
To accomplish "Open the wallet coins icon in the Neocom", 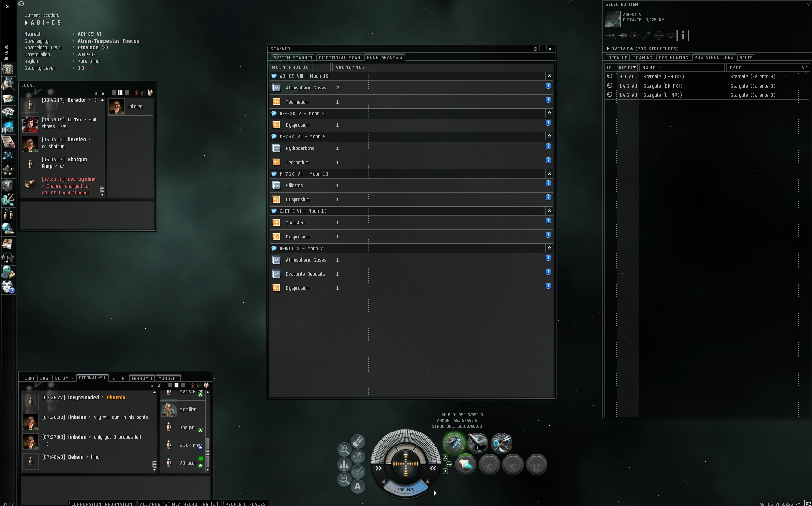I will (x=8, y=199).
